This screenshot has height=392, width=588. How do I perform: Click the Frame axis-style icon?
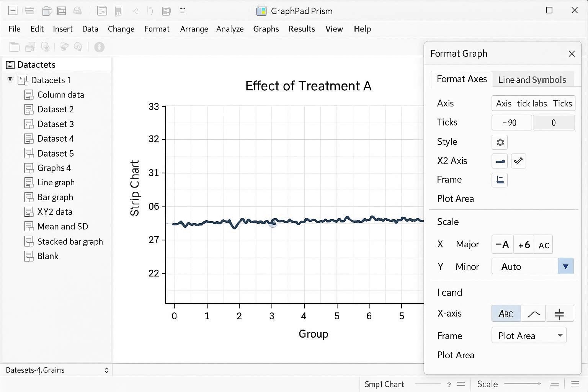[499, 180]
